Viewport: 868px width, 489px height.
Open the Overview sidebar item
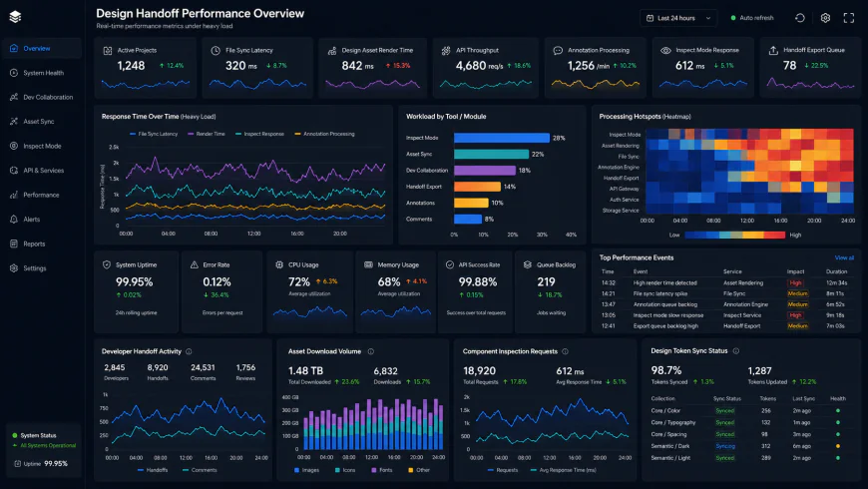[41, 48]
